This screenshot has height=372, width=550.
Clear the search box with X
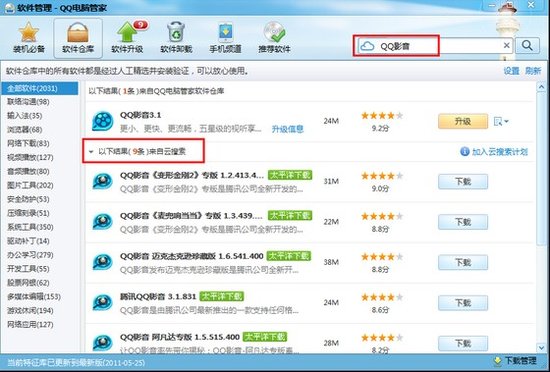(507, 45)
